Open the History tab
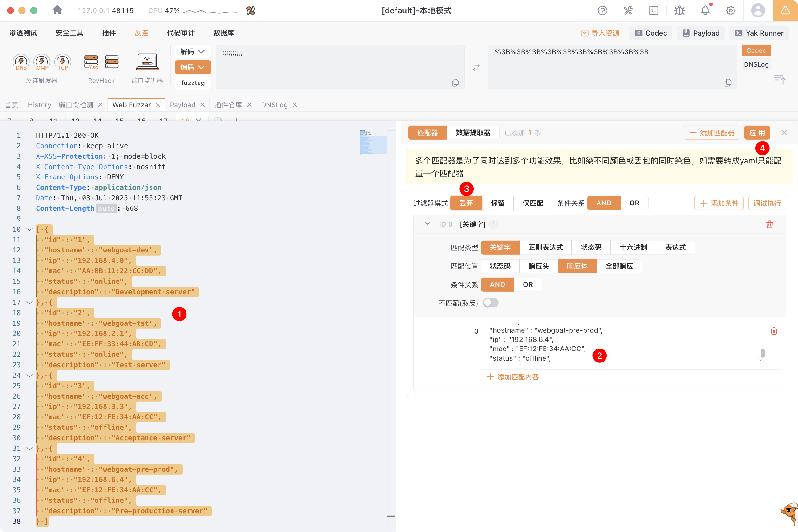 [x=39, y=105]
